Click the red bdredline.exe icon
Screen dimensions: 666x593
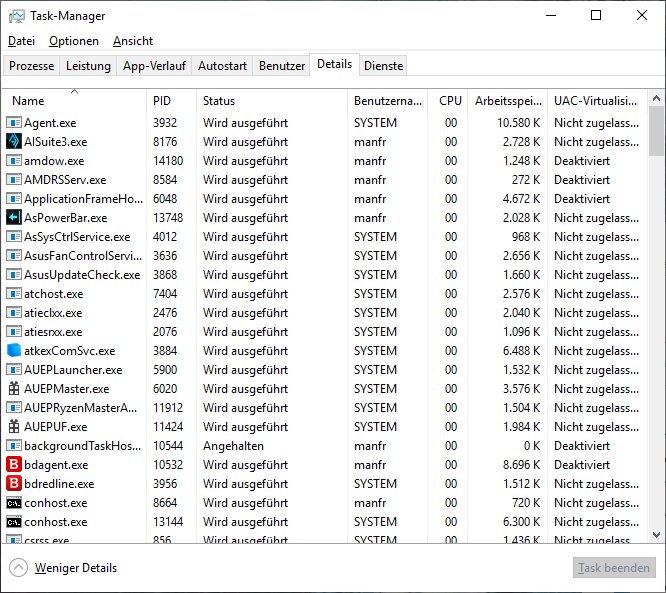pos(14,483)
